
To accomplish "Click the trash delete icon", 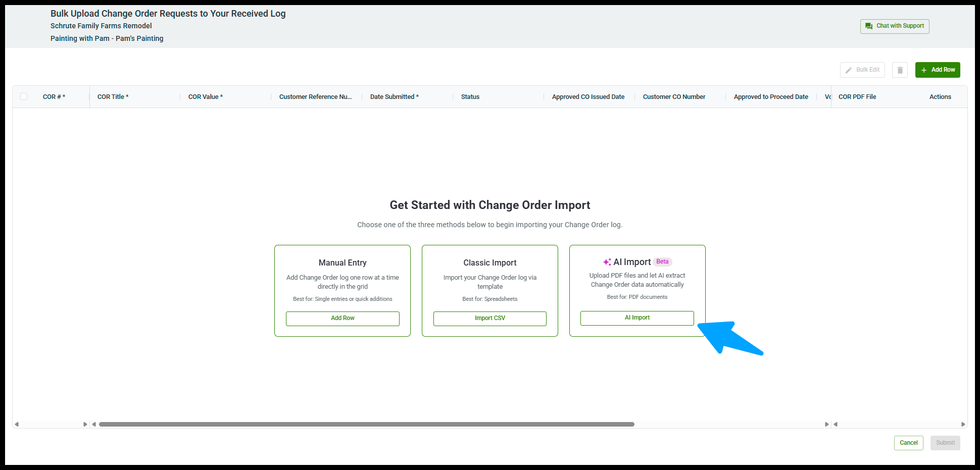I will click(x=900, y=70).
